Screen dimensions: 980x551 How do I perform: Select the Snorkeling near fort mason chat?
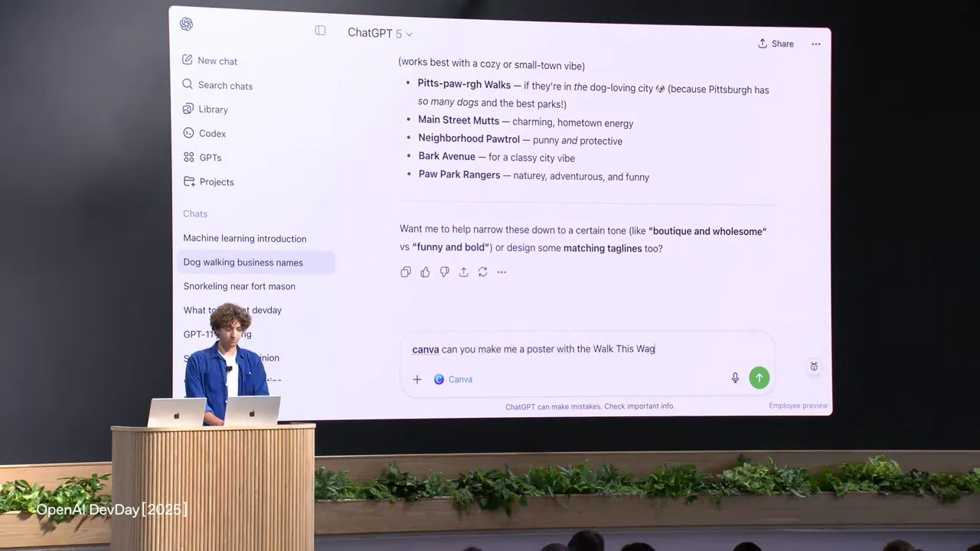pyautogui.click(x=239, y=286)
